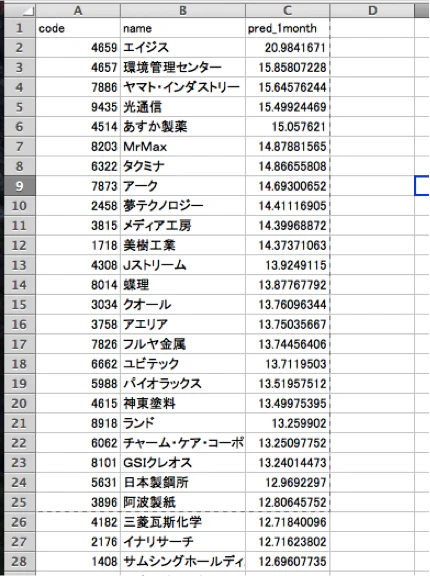This screenshot has height=576, width=430.
Task: Click the name cell '光通信'
Action: pyautogui.click(x=183, y=107)
